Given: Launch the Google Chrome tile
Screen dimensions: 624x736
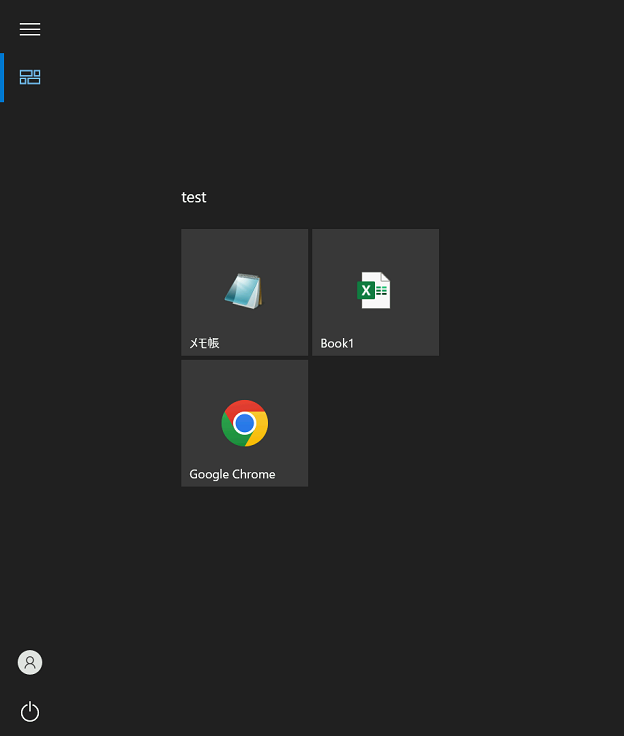Looking at the screenshot, I should 245,423.
